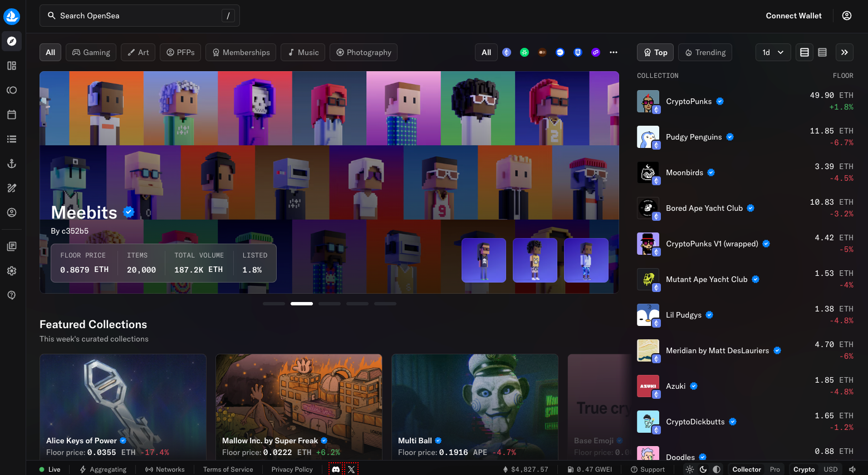Collapse the collections panel with double chevron
Screen dimensions: 868x475
click(845, 52)
